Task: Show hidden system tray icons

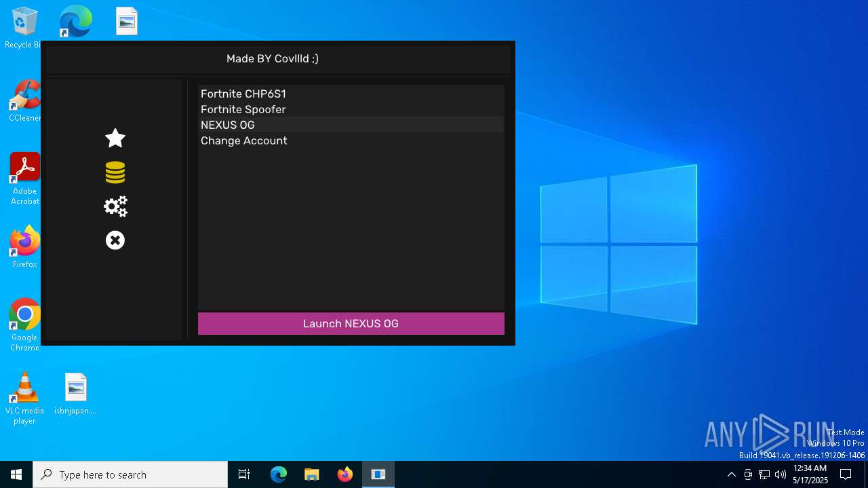Action: pyautogui.click(x=731, y=474)
